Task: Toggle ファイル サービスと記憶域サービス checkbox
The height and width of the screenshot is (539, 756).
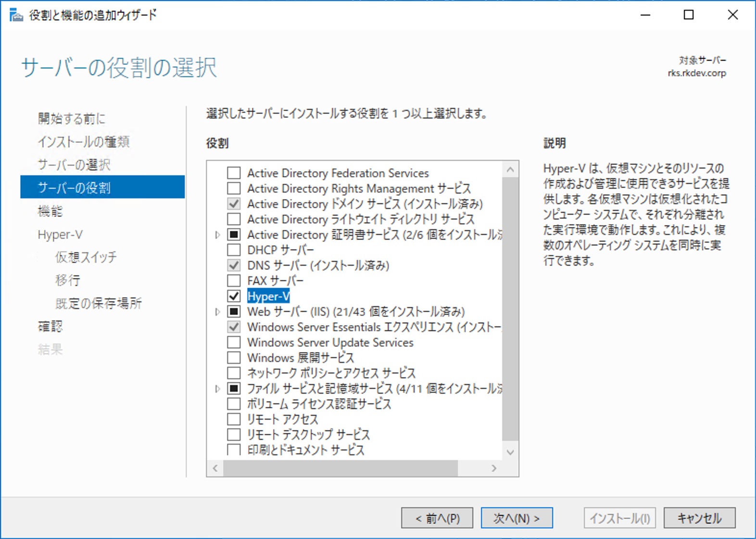Action: [234, 388]
